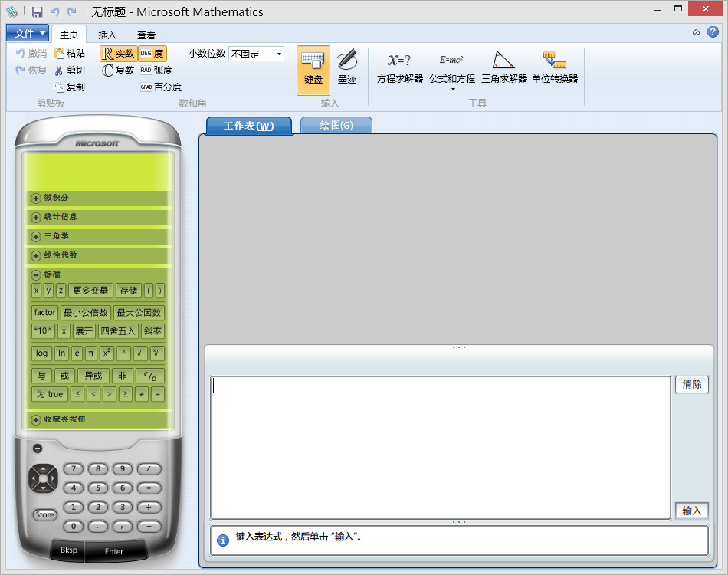Screen dimensions: 728x575
Task: Click the x squared key
Action: coord(107,353)
